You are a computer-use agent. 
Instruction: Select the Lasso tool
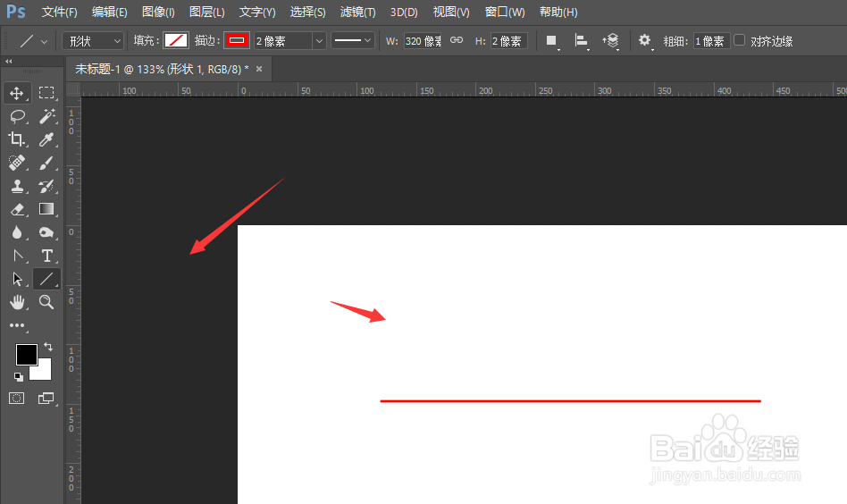tap(17, 116)
